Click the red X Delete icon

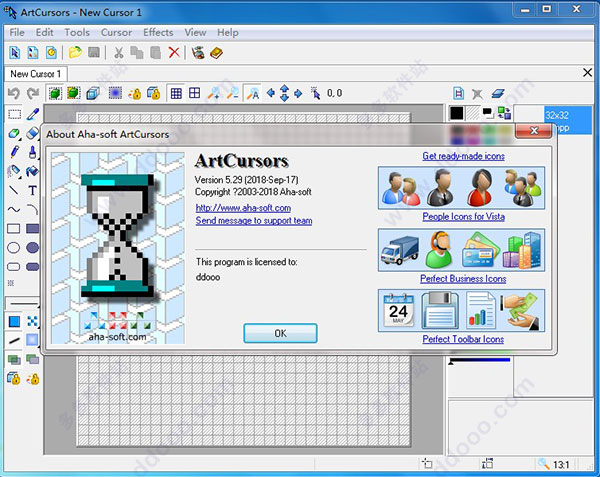174,52
